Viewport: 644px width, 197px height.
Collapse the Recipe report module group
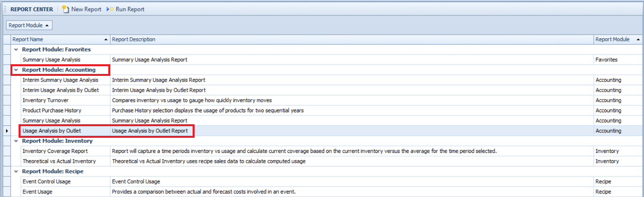click(x=16, y=171)
